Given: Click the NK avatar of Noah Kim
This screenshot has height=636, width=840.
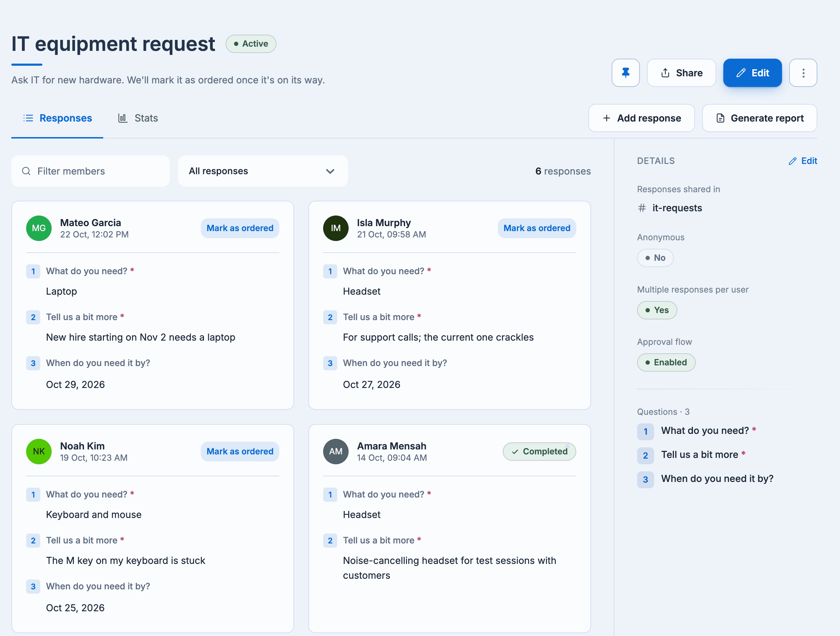Looking at the screenshot, I should (x=39, y=452).
